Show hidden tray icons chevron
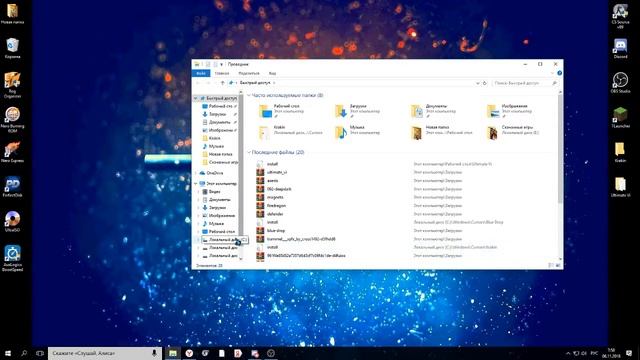 (568, 353)
